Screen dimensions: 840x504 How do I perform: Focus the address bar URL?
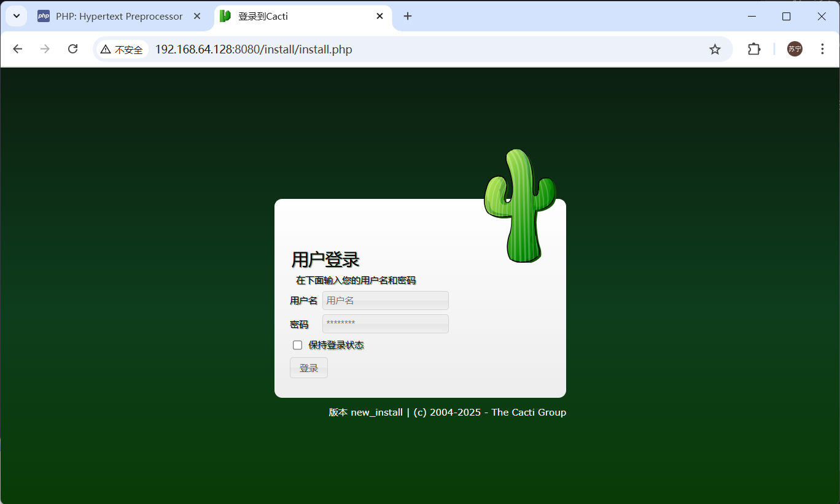pyautogui.click(x=254, y=50)
